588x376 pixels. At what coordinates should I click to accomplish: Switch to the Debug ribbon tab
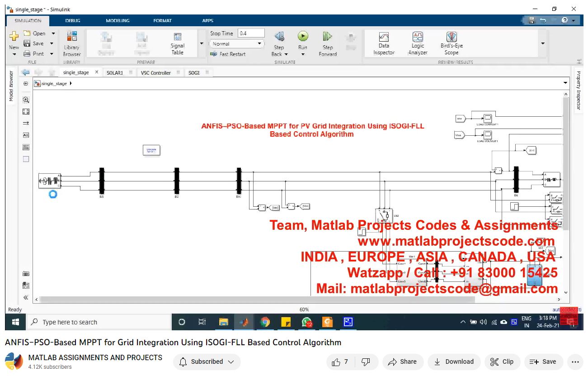73,20
